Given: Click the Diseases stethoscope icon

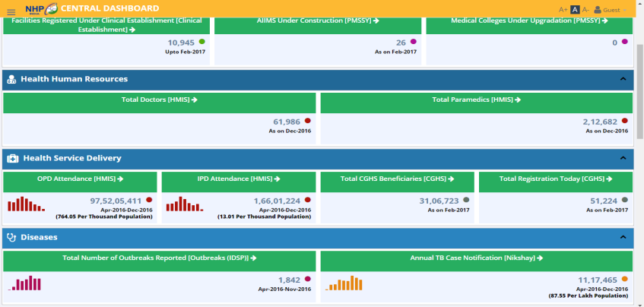Looking at the screenshot, I should tap(11, 237).
